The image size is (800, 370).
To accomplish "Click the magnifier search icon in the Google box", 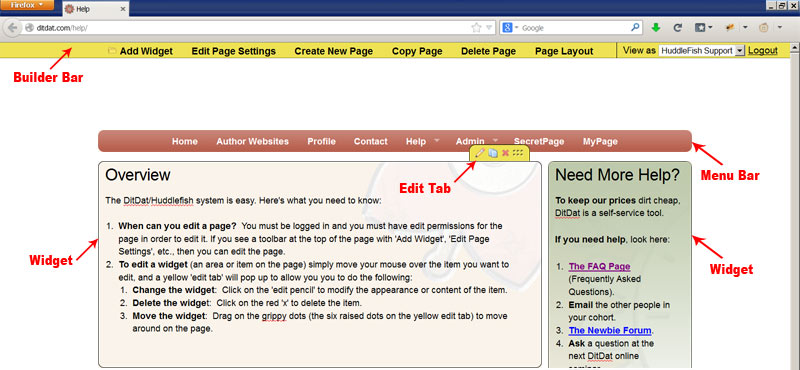I will [635, 28].
